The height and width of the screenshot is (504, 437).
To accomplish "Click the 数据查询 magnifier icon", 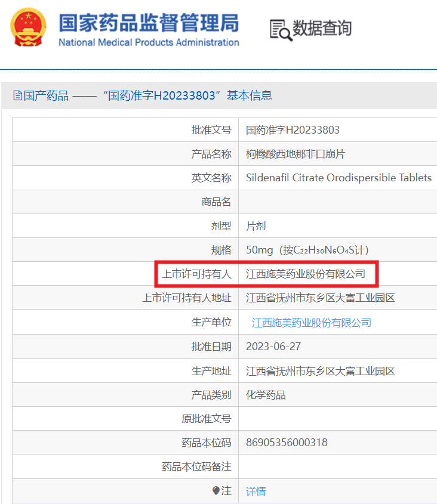I will tap(280, 29).
